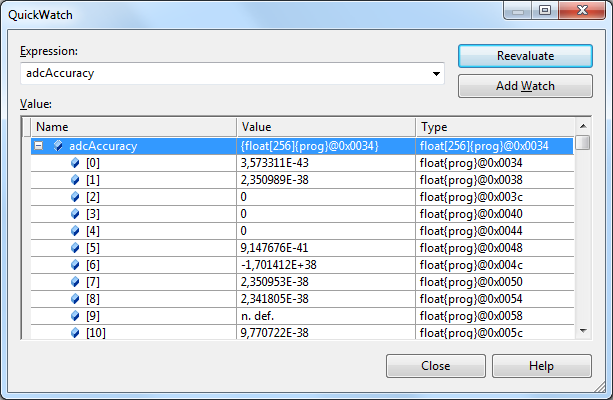Open Help for QuickWatch
The height and width of the screenshot is (400, 613).
click(541, 366)
